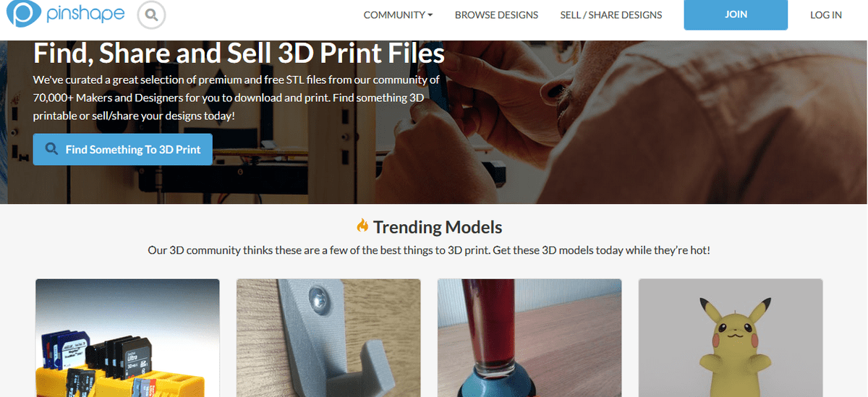Open the gray wall hook model thumbnail
Viewport: 868px width, 397px height.
328,338
